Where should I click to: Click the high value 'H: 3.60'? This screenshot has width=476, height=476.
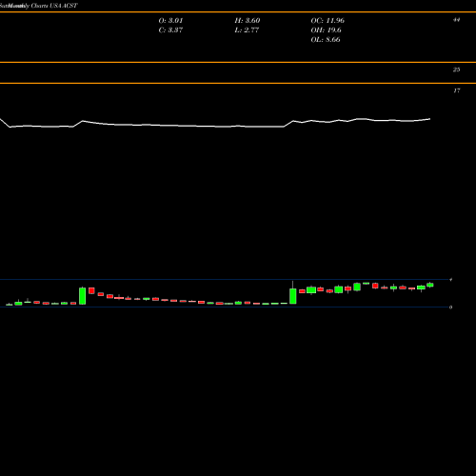248,20
